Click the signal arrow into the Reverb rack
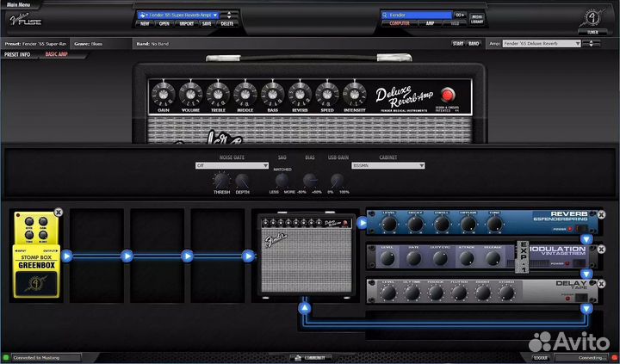Viewport: 620px width, 364px height. 362,223
